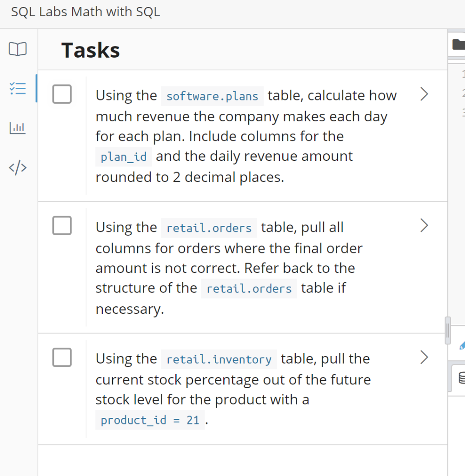
Task: Expand the retail.orders task chevron
Action: [424, 225]
